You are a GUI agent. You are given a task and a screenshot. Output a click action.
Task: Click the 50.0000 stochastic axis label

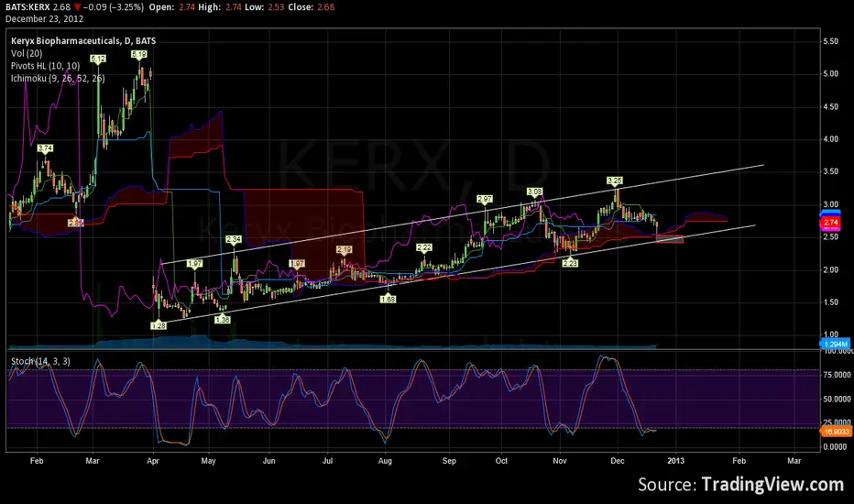(x=838, y=400)
